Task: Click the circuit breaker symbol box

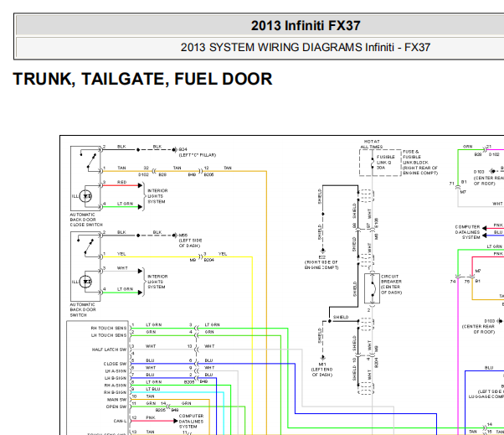Action: pyautogui.click(x=373, y=288)
